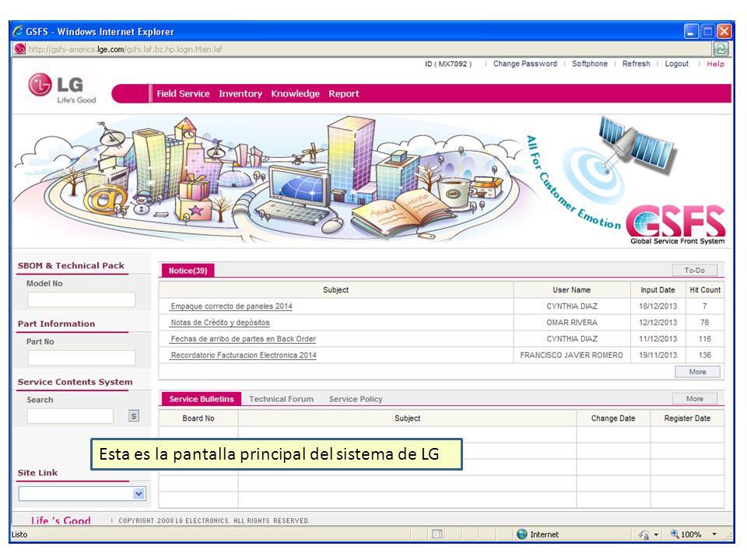Click the Change Date column header
Screen dimensions: 747x560
(613, 418)
